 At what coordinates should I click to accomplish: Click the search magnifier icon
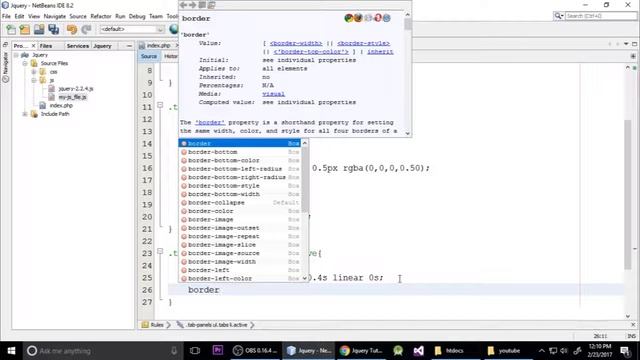pos(558,16)
